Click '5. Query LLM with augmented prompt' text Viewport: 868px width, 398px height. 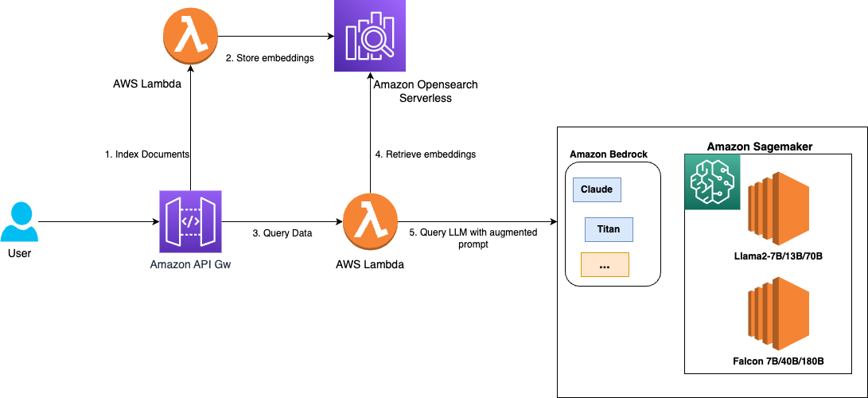point(473,238)
